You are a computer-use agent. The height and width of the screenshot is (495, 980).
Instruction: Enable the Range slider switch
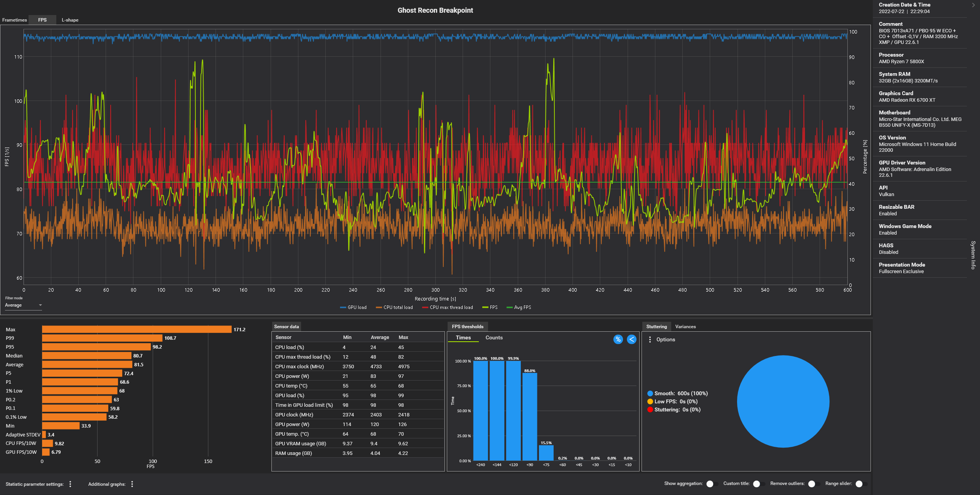[861, 484]
